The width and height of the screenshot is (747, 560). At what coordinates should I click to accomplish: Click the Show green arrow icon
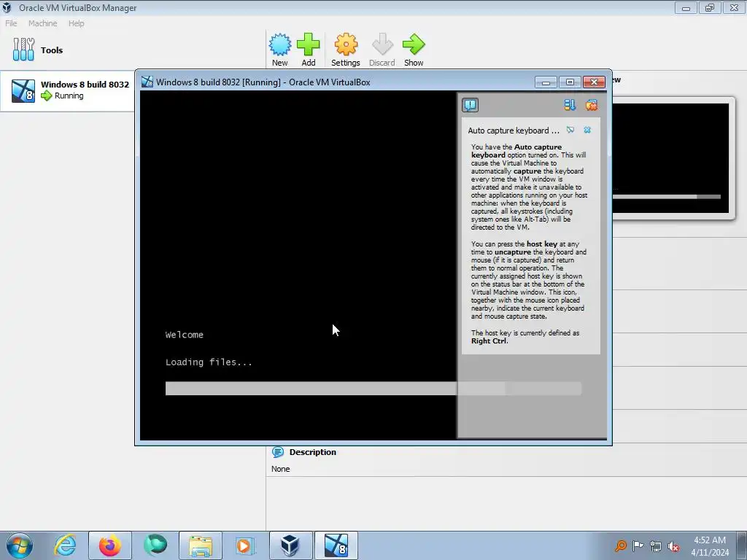click(x=414, y=44)
